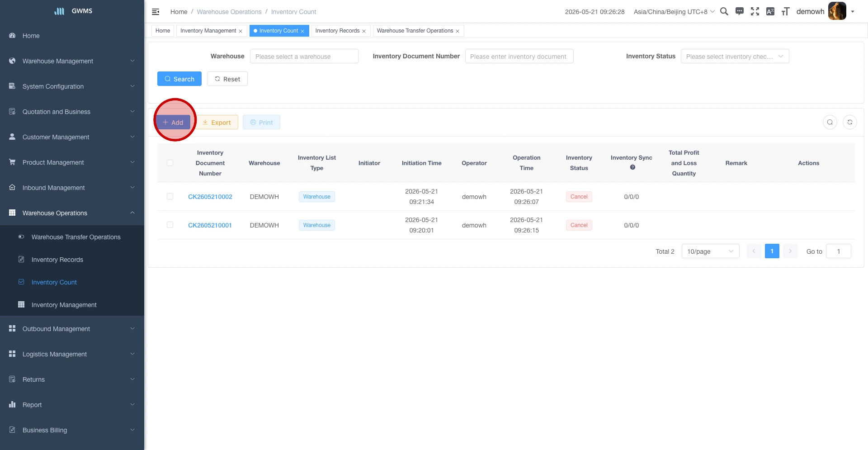The image size is (868, 450).
Task: Click the Report bar chart icon
Action: (x=12, y=404)
